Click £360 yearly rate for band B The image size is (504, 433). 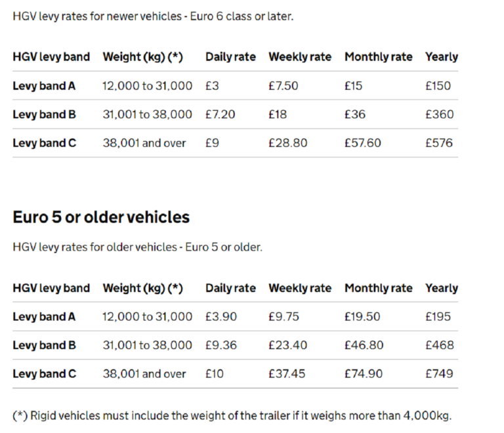(x=439, y=114)
